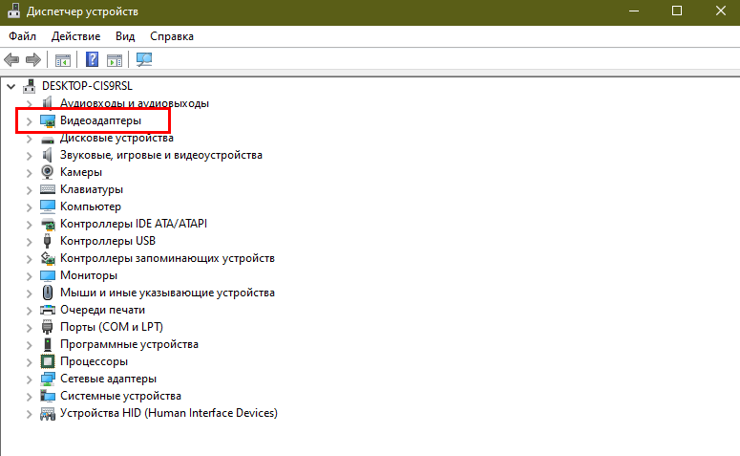Expand the Сетевые адаптеры category
Screen dimensions: 740x456
[x=29, y=380]
